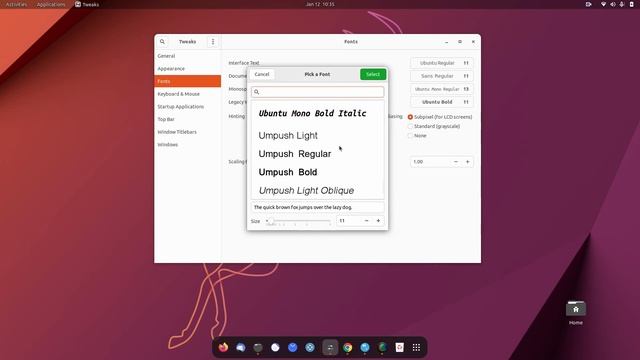
Task: Open the Tweaks app icon in dock
Action: tap(330, 347)
